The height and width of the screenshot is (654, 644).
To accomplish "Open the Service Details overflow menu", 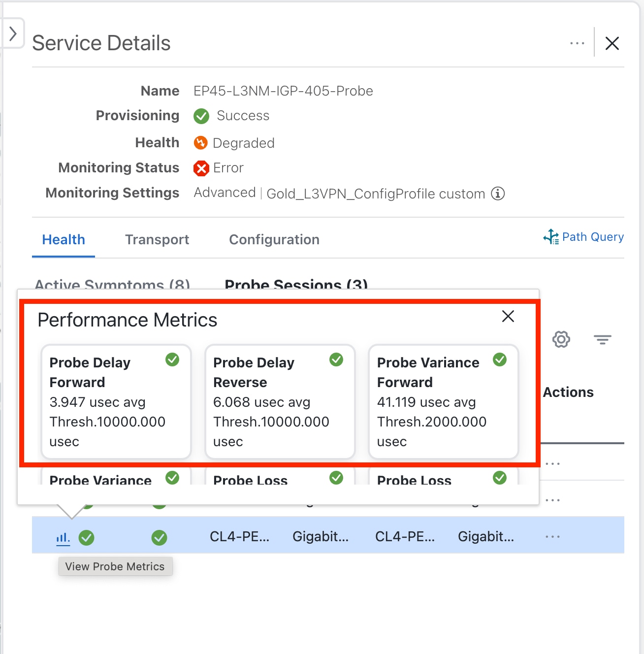I will 577,43.
